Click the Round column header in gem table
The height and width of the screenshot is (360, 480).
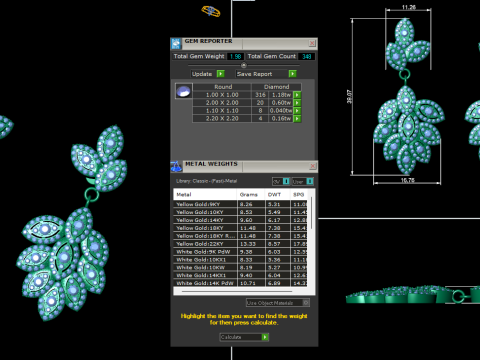222,87
